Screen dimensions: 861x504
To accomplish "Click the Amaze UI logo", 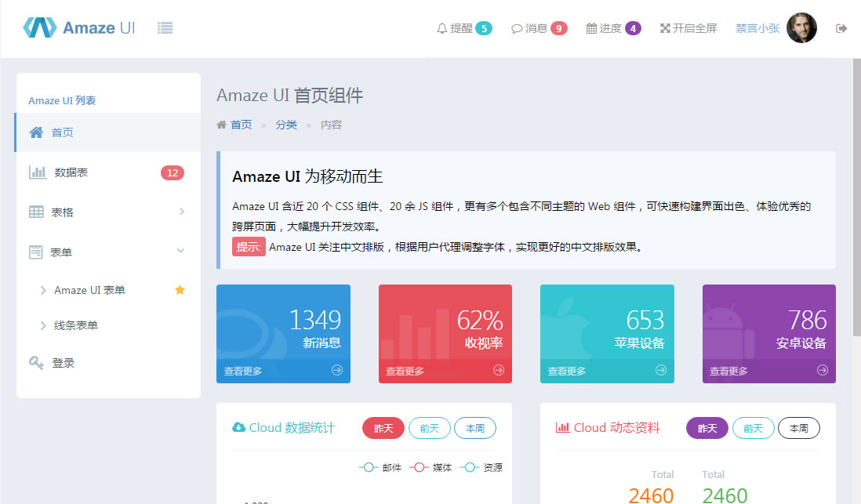I will click(78, 27).
